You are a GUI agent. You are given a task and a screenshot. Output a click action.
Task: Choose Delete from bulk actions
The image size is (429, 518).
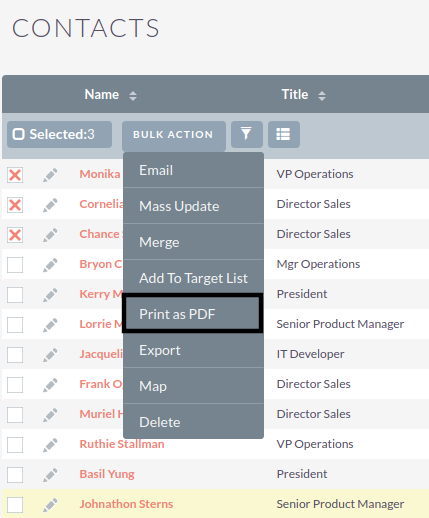click(193, 422)
